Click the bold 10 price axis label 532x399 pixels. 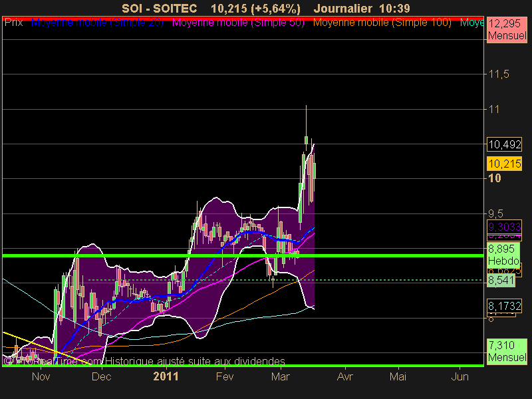495,178
